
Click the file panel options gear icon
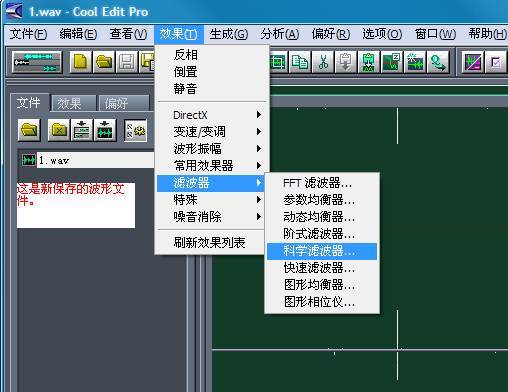(x=135, y=130)
